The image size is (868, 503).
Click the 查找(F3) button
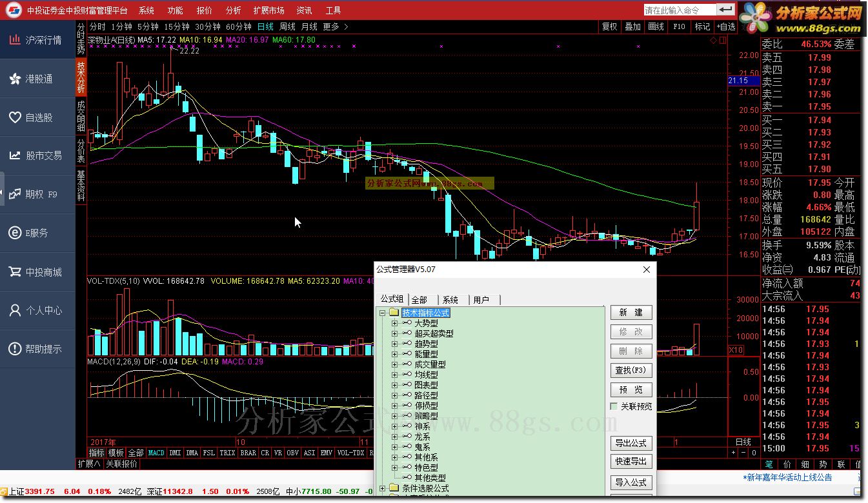pos(631,370)
